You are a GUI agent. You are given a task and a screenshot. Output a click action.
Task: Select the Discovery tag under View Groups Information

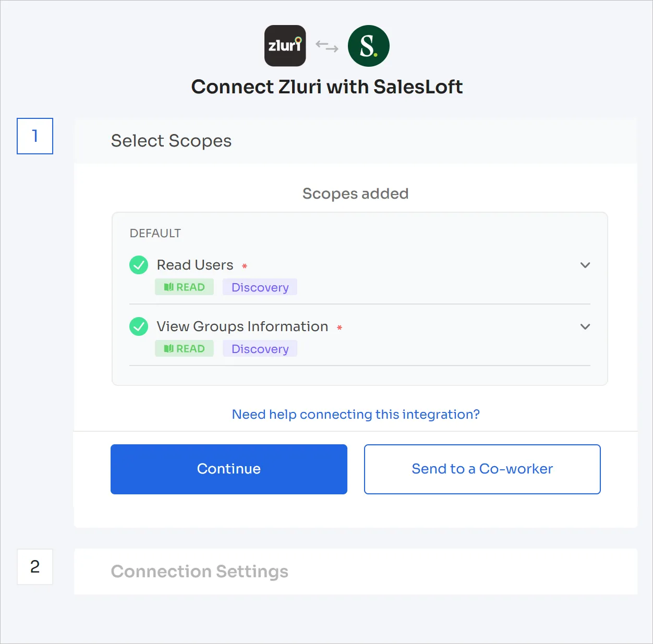[260, 349]
